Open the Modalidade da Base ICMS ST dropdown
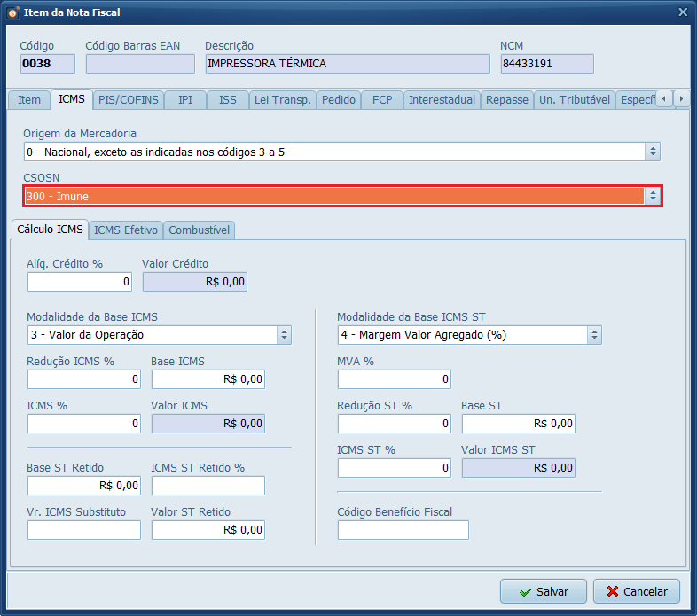The height and width of the screenshot is (616, 697). pyautogui.click(x=594, y=335)
